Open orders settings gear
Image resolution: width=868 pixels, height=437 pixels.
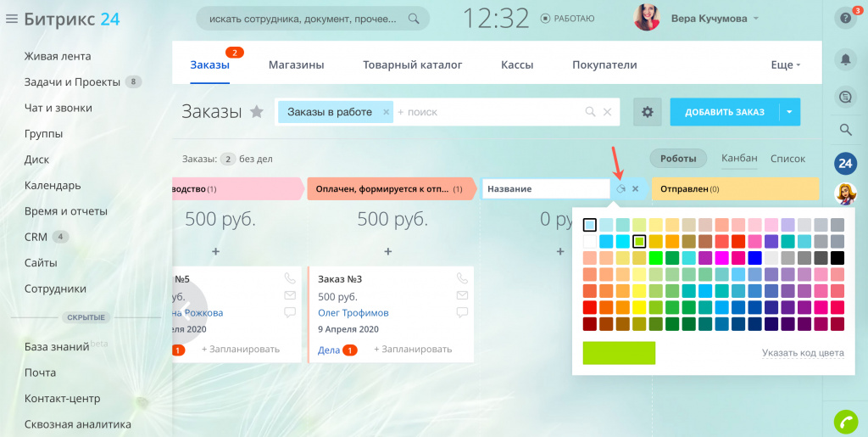[647, 112]
